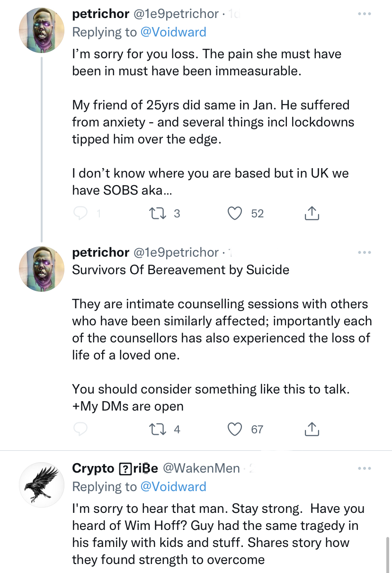Open more options on first petrichor tweet

(x=364, y=14)
